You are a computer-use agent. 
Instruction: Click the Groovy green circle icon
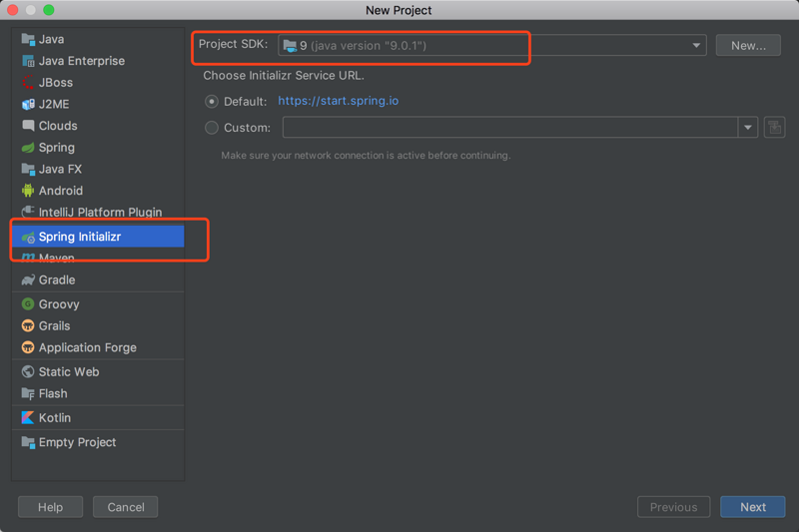tap(28, 303)
